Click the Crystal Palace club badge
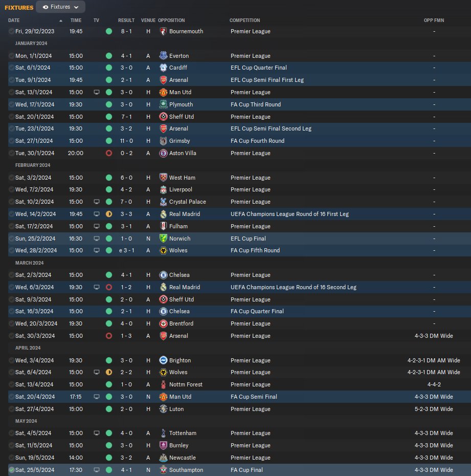This screenshot has width=471, height=476. click(x=163, y=202)
